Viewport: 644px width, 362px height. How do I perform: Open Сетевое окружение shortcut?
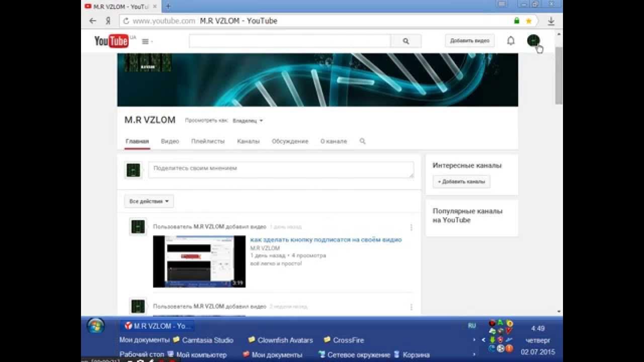[x=354, y=354]
